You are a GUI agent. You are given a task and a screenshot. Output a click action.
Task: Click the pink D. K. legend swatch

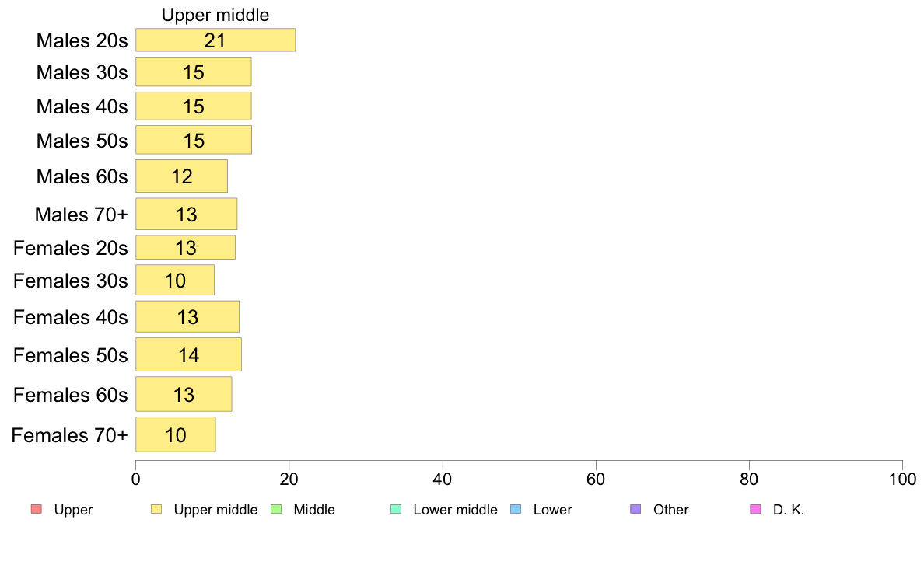(x=755, y=509)
